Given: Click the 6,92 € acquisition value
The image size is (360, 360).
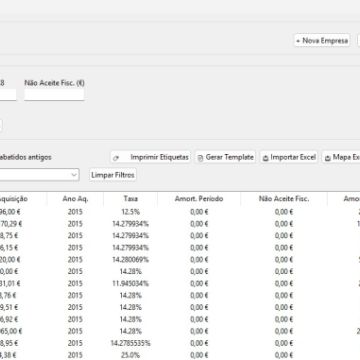Looking at the screenshot, I should (9, 319).
